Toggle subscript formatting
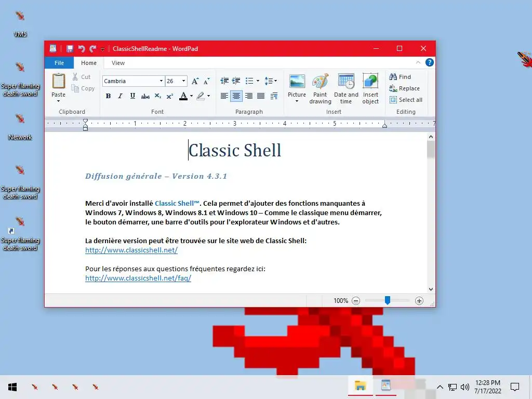Viewport: 532px width, 399px height. 158,96
